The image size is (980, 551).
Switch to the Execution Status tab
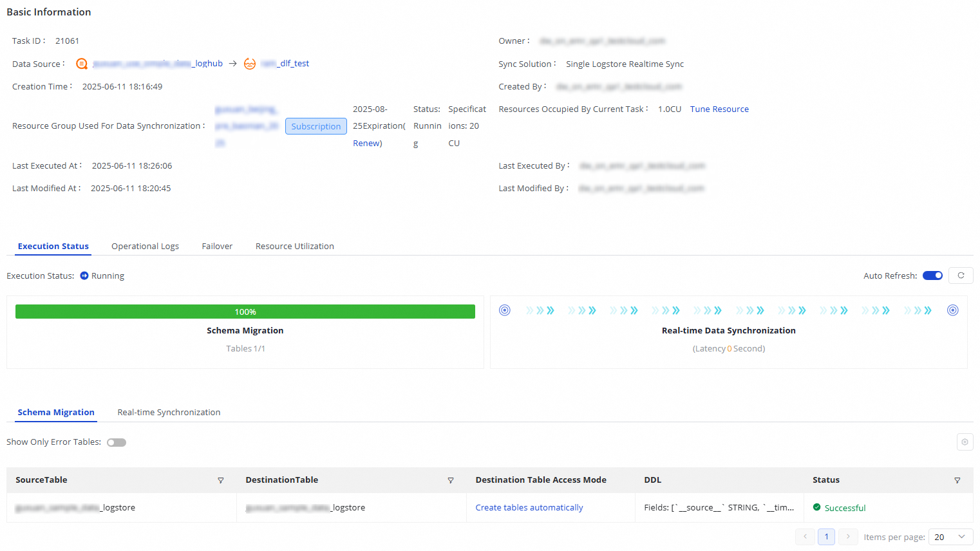pos(53,246)
